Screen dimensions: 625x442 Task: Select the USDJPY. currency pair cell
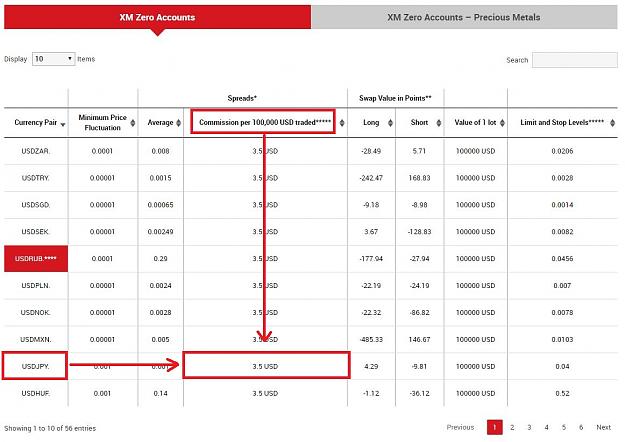[x=35, y=366]
